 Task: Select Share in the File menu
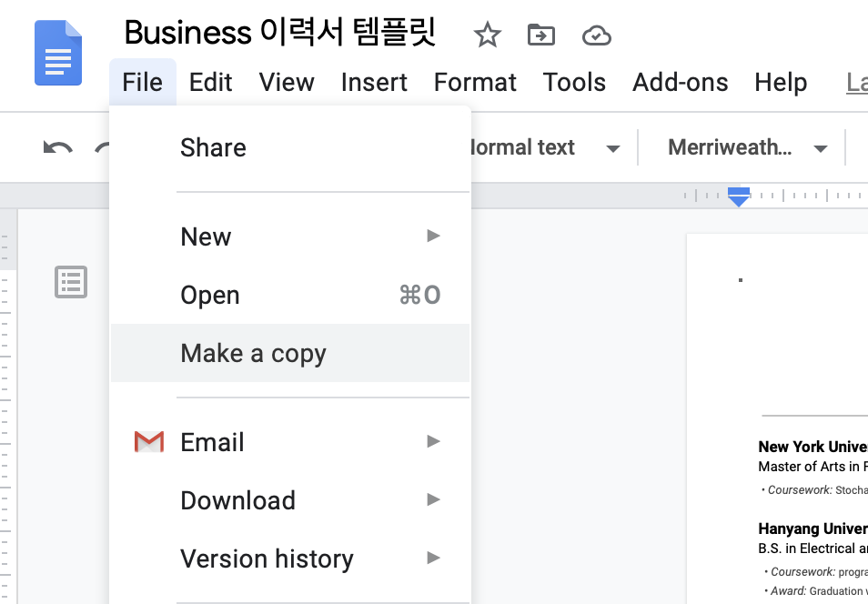pyautogui.click(x=290, y=148)
